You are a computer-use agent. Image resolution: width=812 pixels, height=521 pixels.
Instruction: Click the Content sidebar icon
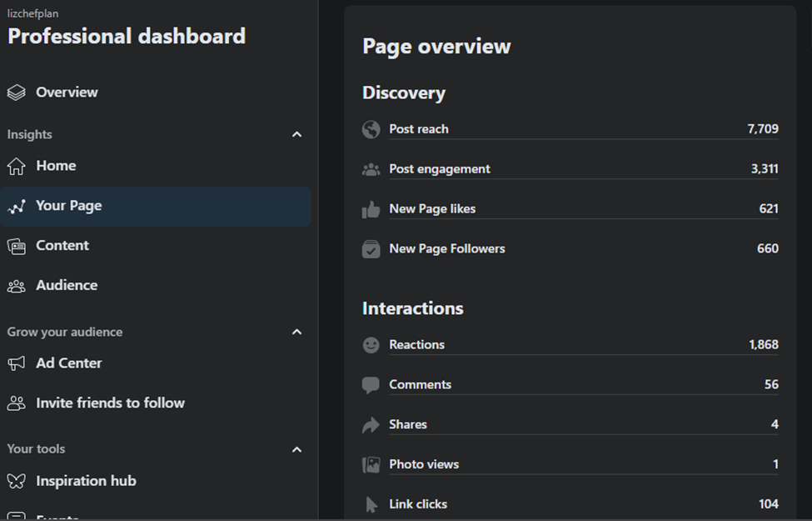(x=16, y=246)
